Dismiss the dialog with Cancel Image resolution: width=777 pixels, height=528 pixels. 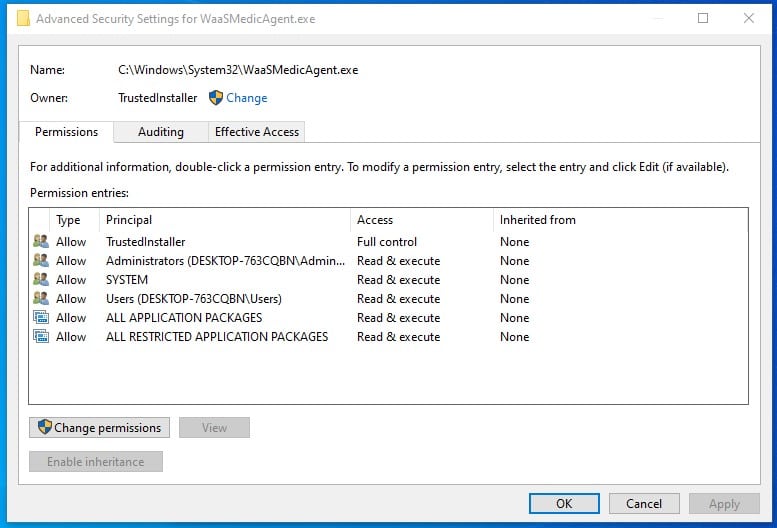point(644,503)
